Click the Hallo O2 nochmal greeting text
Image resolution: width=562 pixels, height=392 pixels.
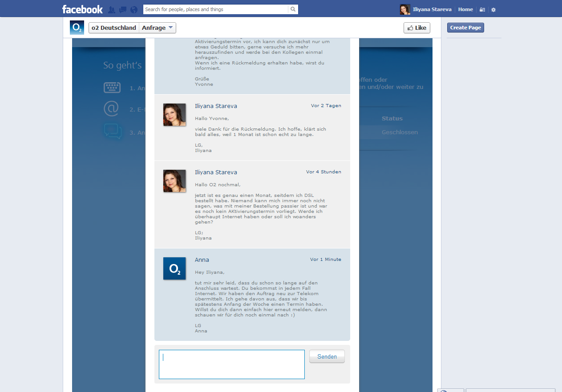point(218,185)
